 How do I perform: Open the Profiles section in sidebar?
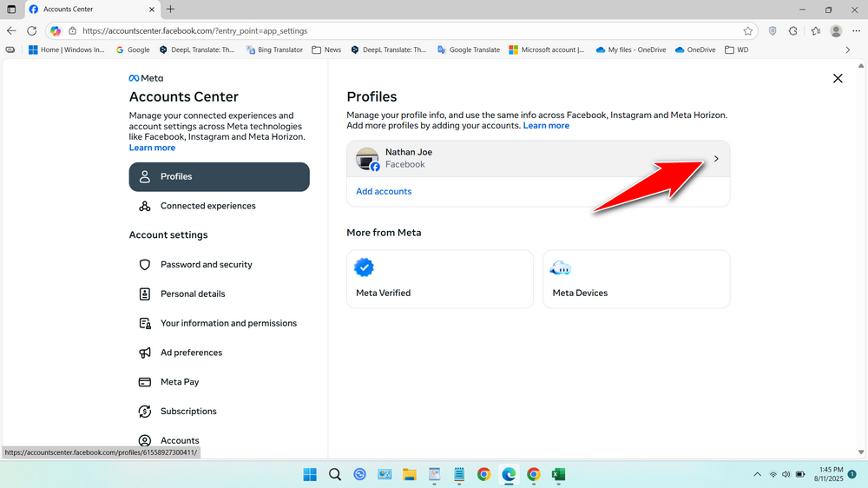(x=220, y=176)
